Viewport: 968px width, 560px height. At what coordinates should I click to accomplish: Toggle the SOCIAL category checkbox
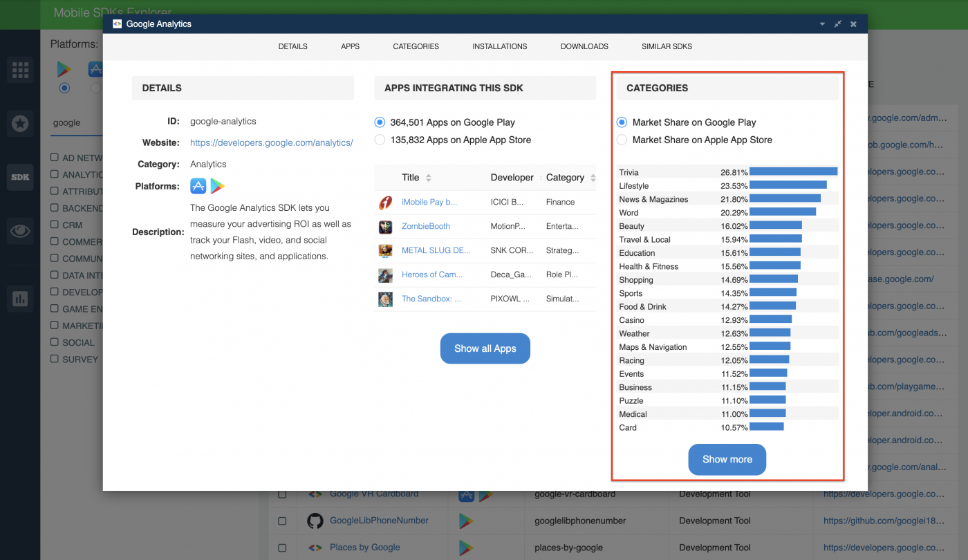pos(55,342)
